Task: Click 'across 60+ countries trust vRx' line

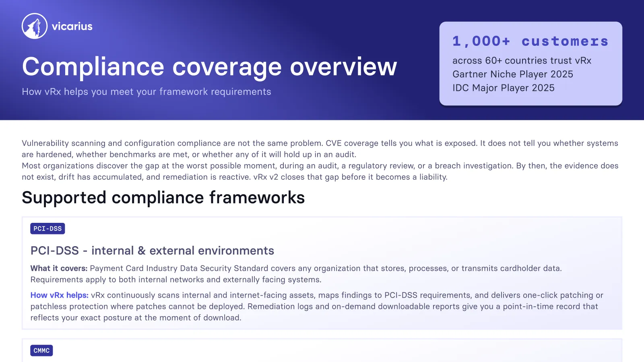Action: 522,61
